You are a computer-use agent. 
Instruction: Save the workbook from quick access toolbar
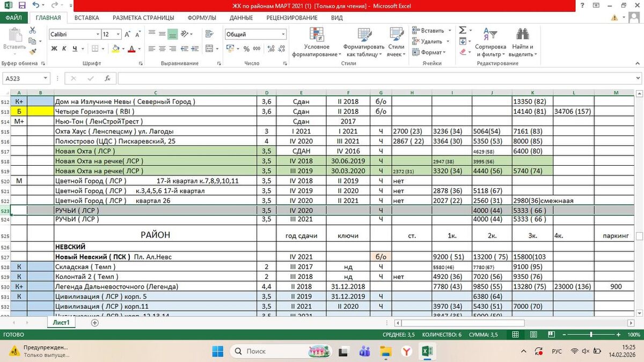[22, 5]
